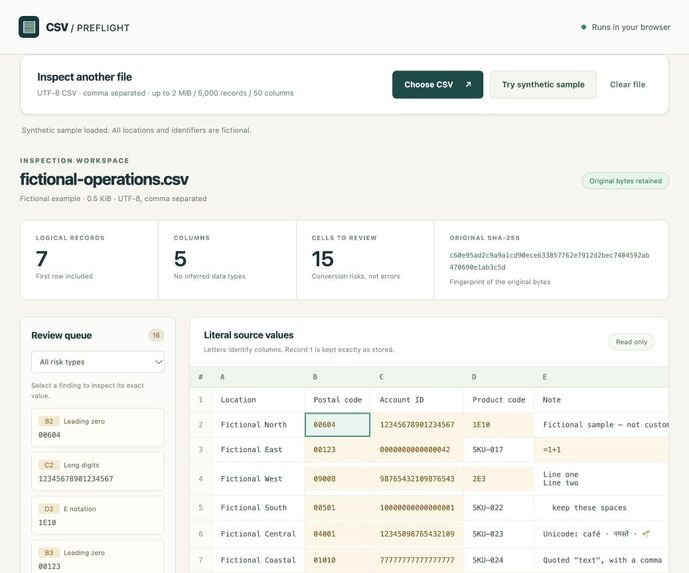Click Note cell Quoted "text", with a comma
Screen dimensions: 689x573
click(x=602, y=560)
